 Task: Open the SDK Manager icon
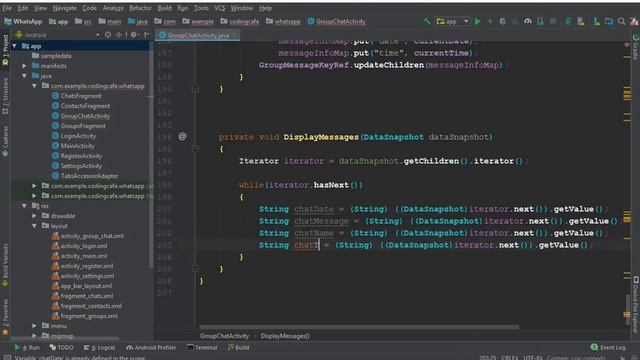[596, 21]
